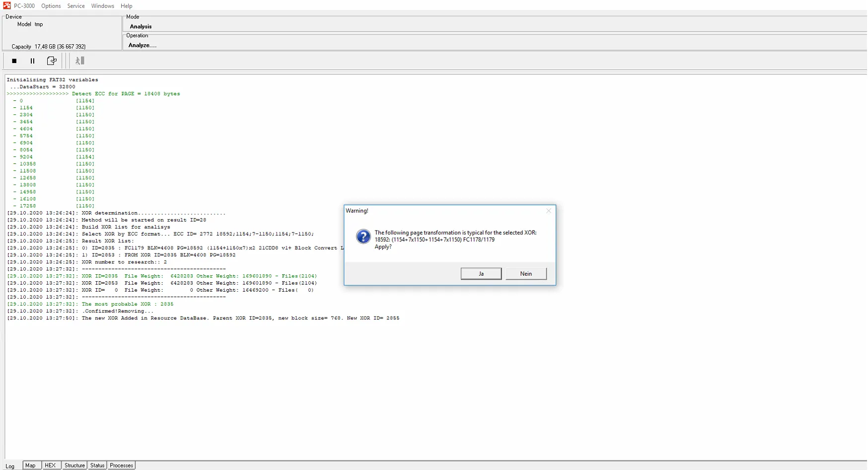The height and width of the screenshot is (470, 868).
Task: Open the Structure tab
Action: (74, 466)
